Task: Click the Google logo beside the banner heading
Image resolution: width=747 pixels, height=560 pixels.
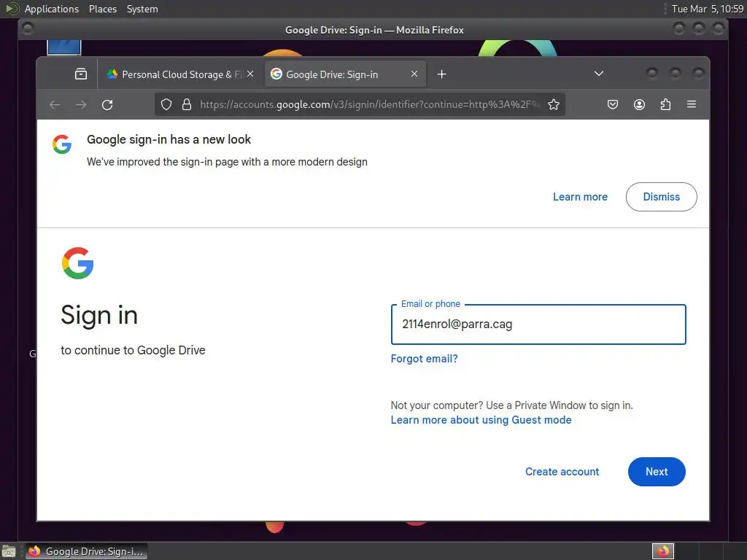Action: pos(62,144)
